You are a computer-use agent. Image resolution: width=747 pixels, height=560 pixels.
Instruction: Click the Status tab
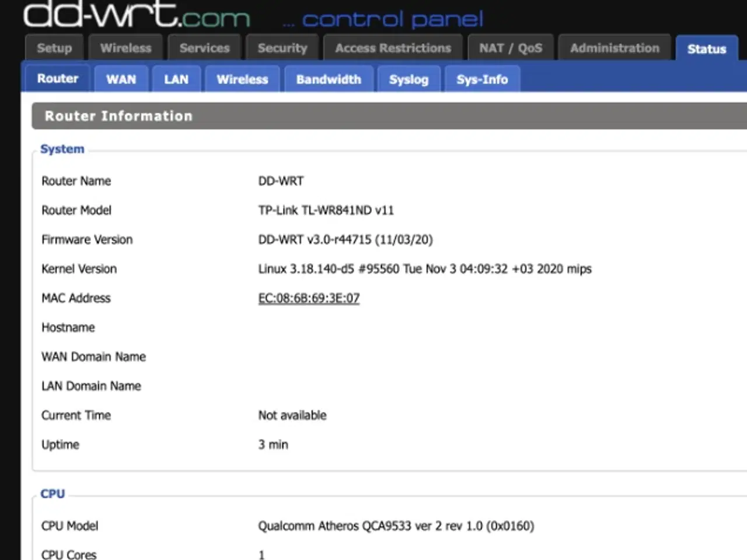(707, 48)
